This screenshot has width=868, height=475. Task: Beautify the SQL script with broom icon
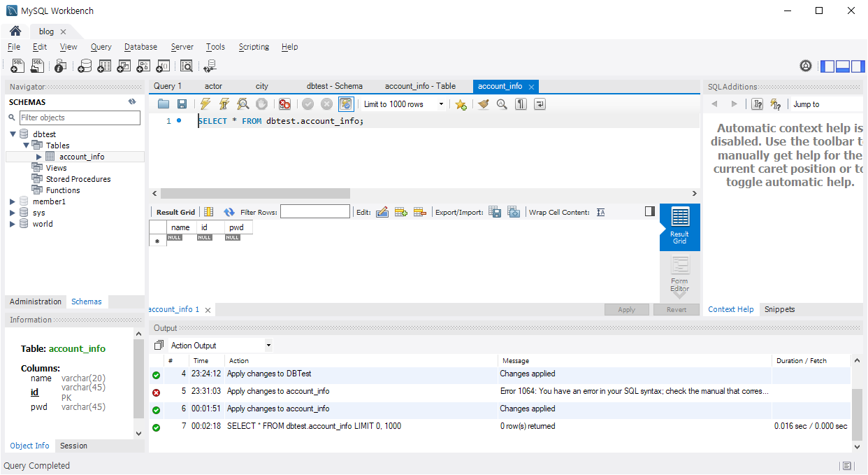tap(483, 104)
